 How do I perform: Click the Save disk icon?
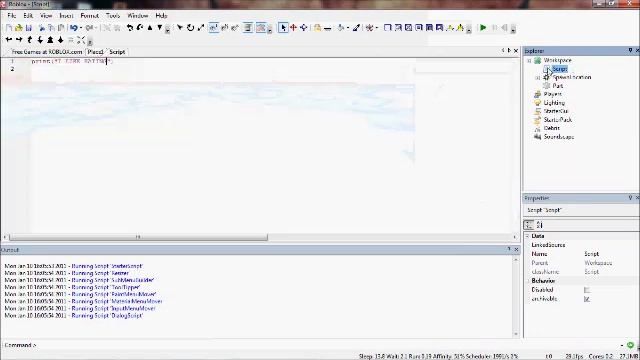click(x=29, y=28)
